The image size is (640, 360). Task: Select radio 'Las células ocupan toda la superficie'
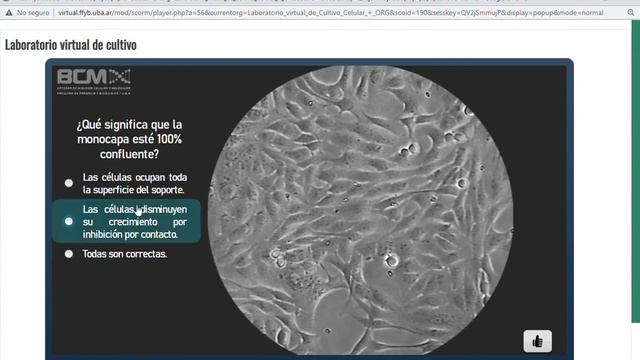click(69, 183)
